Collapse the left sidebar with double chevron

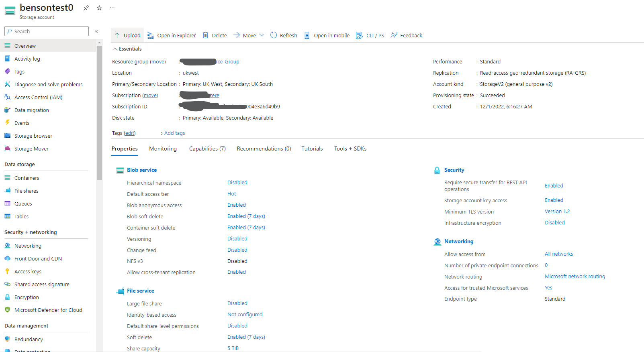pos(96,31)
